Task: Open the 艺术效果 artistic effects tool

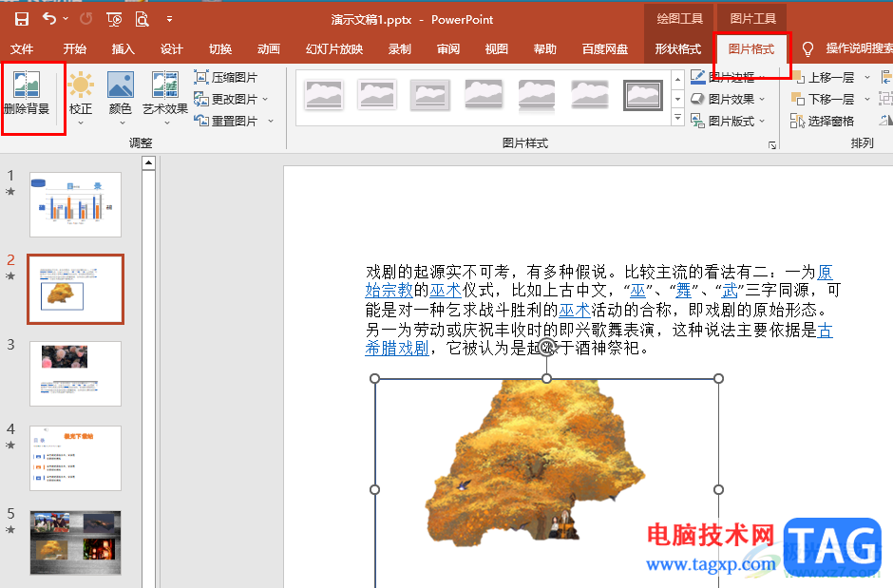Action: (x=164, y=93)
